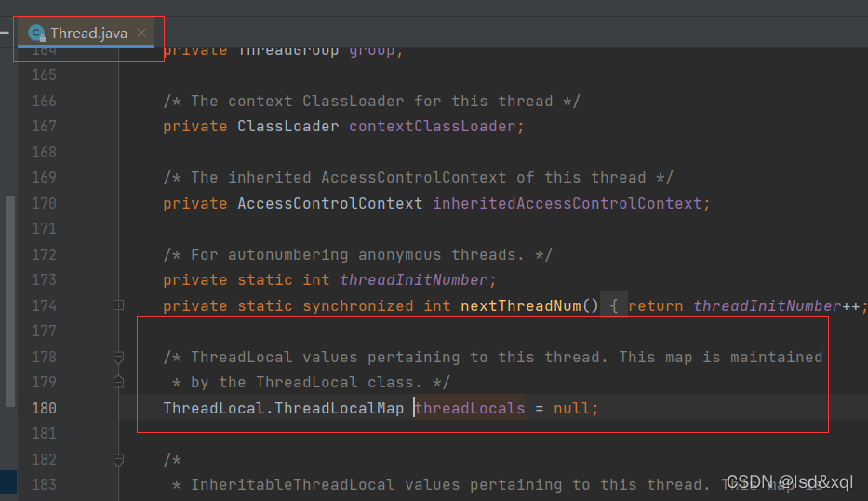Click inheritedAccessControlContext field name

tap(568, 203)
